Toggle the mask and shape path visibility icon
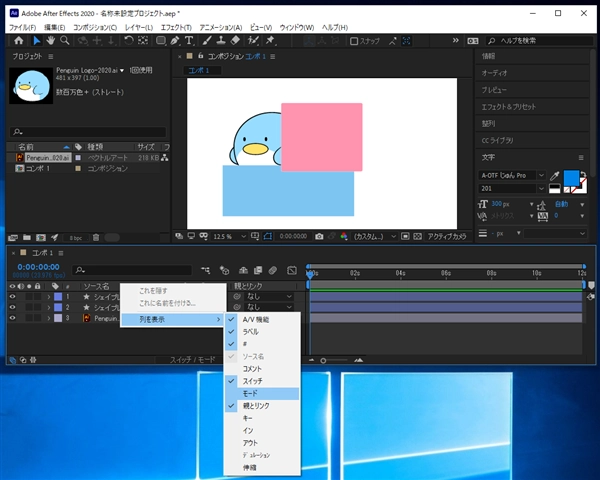Viewport: 600px width, 480px height. [x=267, y=237]
